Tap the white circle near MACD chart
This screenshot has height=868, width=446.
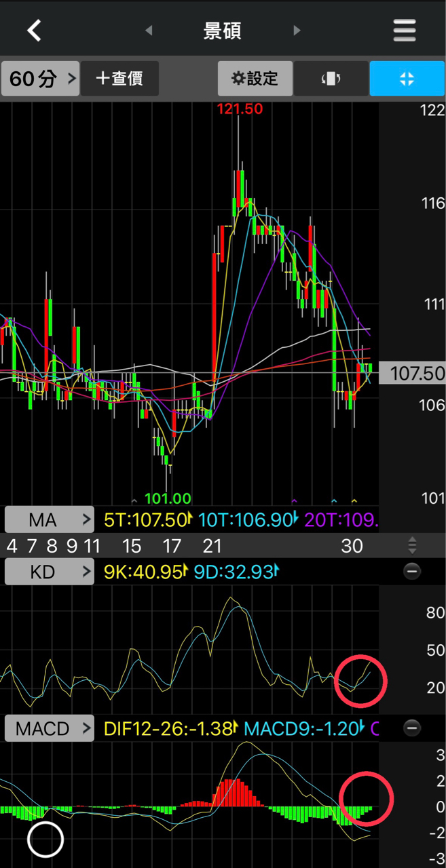click(x=45, y=840)
